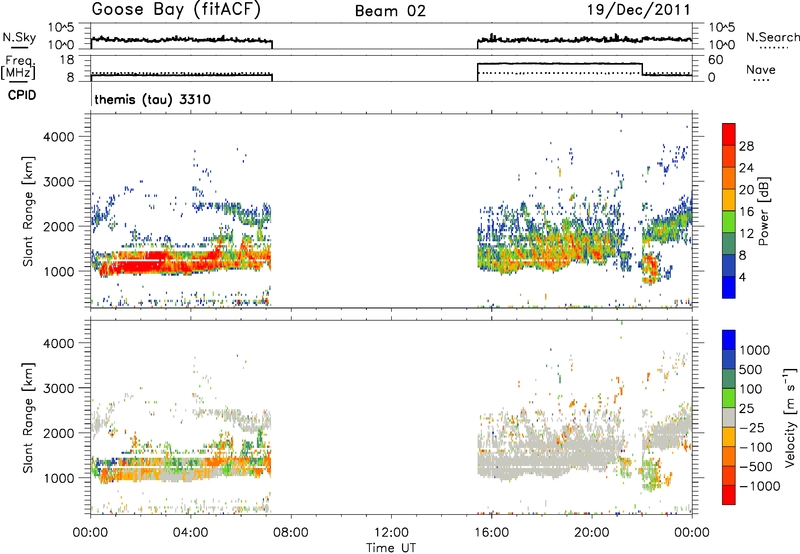The image size is (800, 554).
Task: Click the 'themis (tau) 3310' text
Action: [x=153, y=99]
